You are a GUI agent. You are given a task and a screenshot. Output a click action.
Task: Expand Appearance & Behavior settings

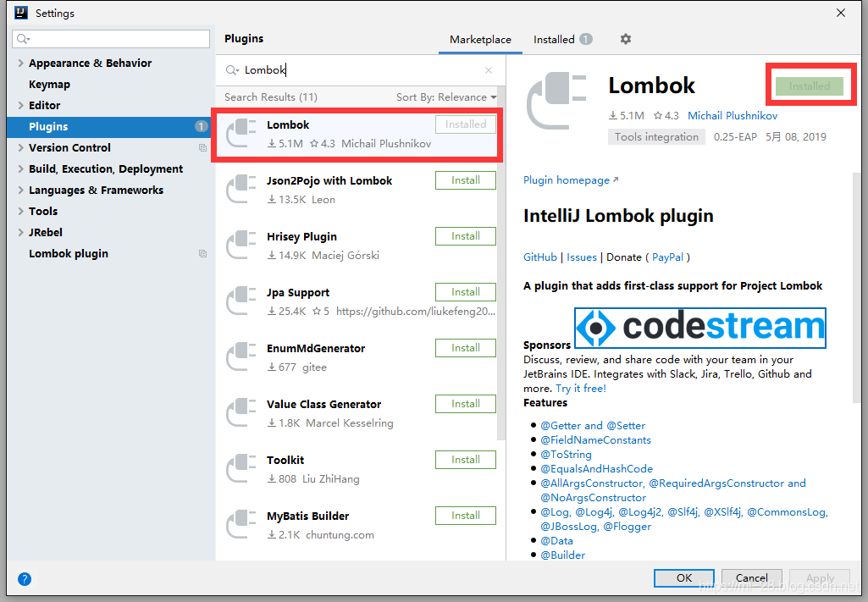(x=20, y=63)
